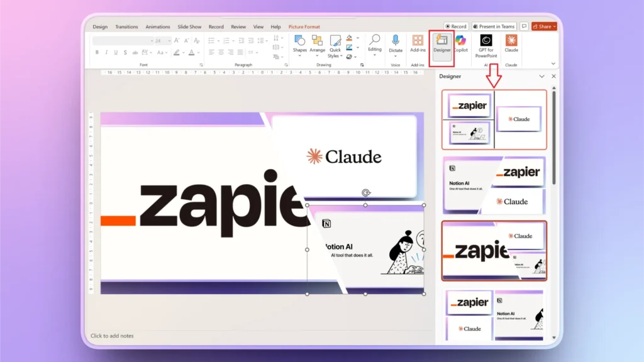
Task: Align text right
Action: coord(231,53)
